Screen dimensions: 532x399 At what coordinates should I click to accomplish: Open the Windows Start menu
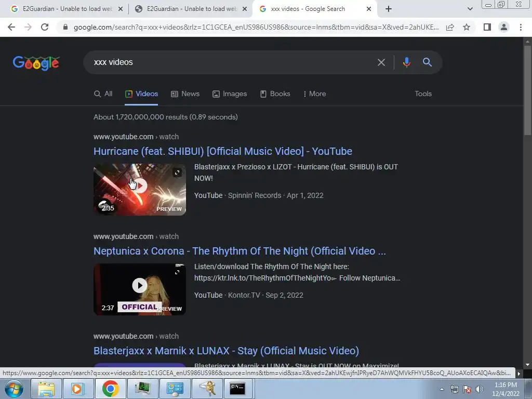[14, 389]
